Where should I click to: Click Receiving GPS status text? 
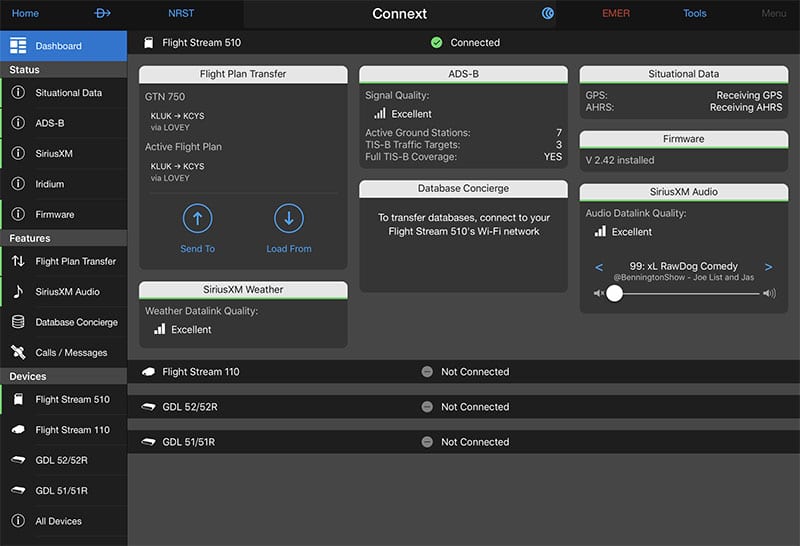click(x=749, y=95)
